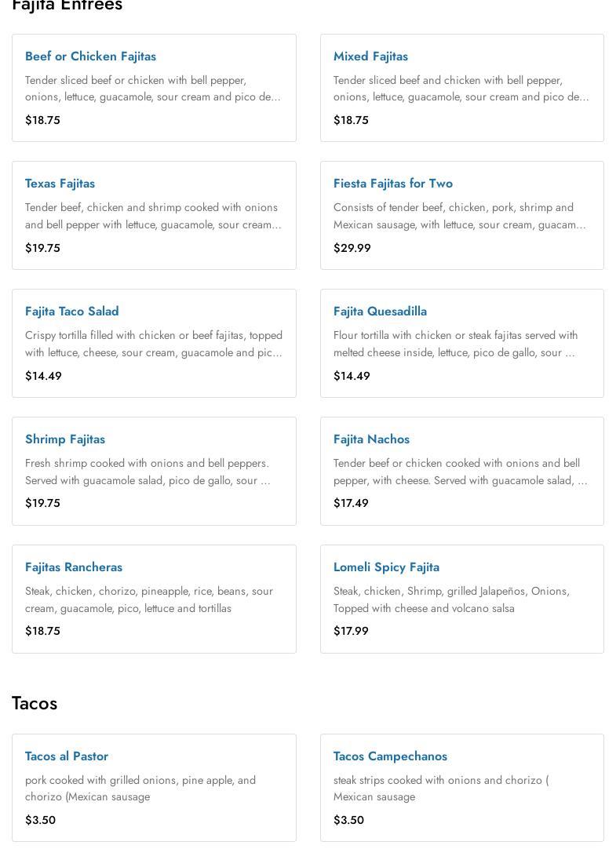The image size is (616, 849).
Task: Open the Fajita Quesadilla item
Action: [380, 312]
